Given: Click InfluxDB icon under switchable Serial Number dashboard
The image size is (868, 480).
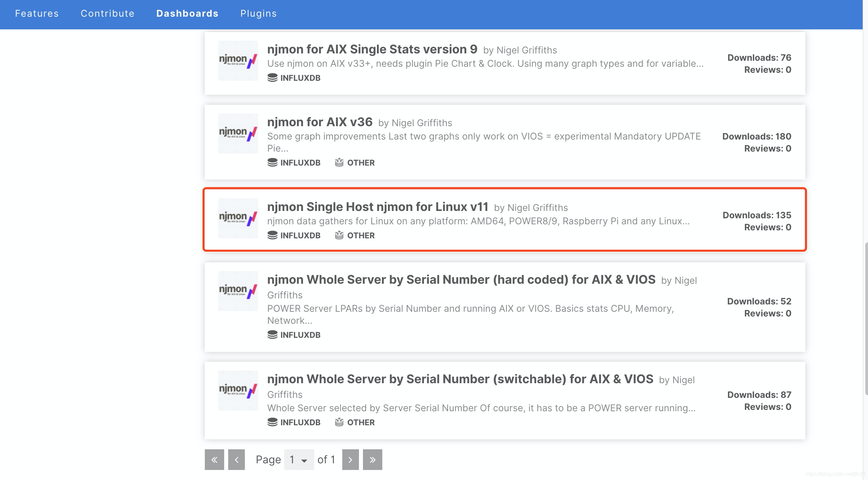Looking at the screenshot, I should (272, 422).
